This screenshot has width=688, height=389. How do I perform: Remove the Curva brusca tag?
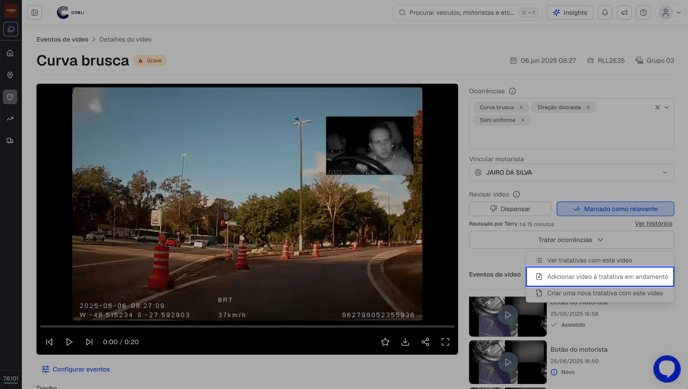521,107
